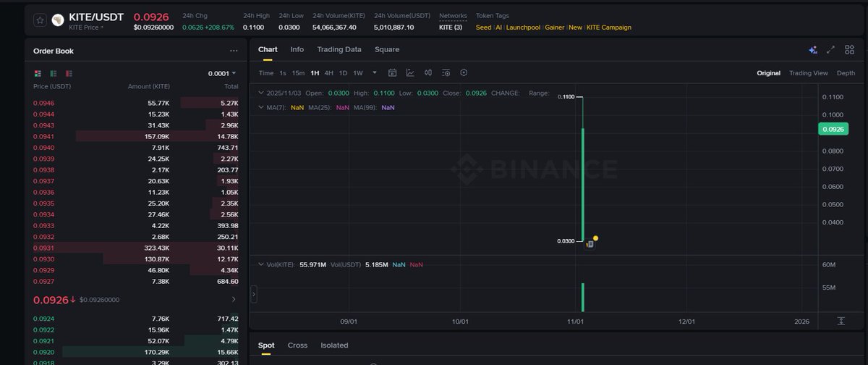Add KITE/USDT to favorites with star

(41, 20)
